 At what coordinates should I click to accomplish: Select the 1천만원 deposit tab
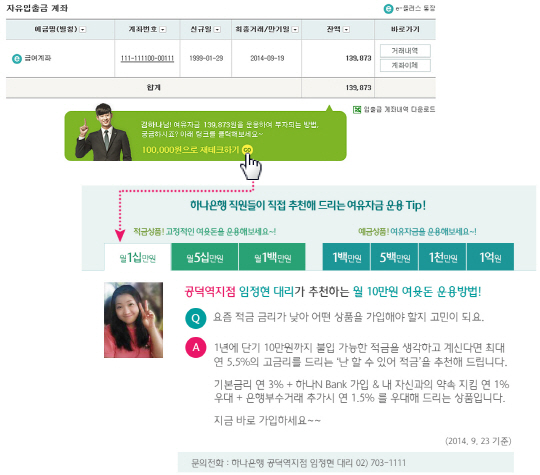coord(443,257)
